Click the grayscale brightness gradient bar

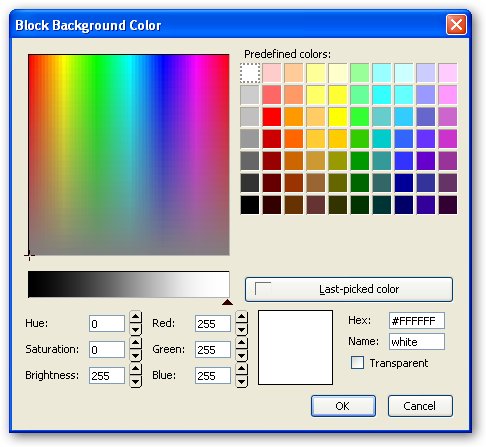click(x=129, y=284)
